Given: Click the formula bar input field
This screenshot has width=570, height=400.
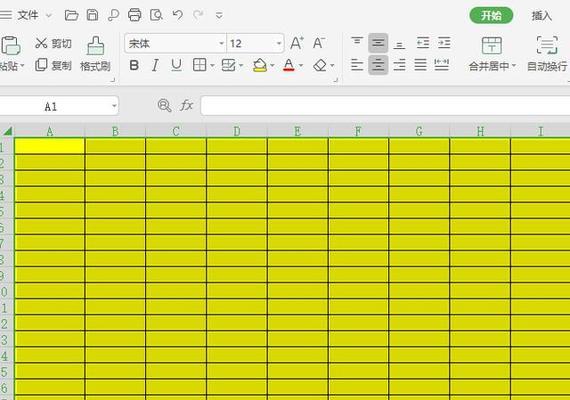Looking at the screenshot, I should [x=385, y=106].
